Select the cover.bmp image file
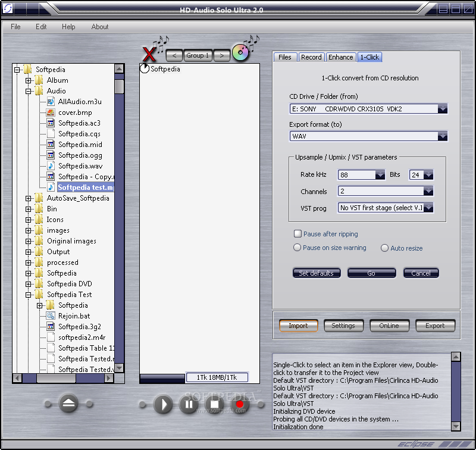The width and height of the screenshot is (476, 450). click(75, 112)
